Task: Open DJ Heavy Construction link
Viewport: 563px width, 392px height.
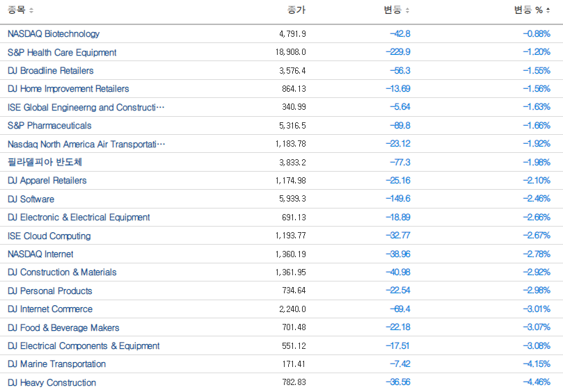Action: tap(51, 382)
